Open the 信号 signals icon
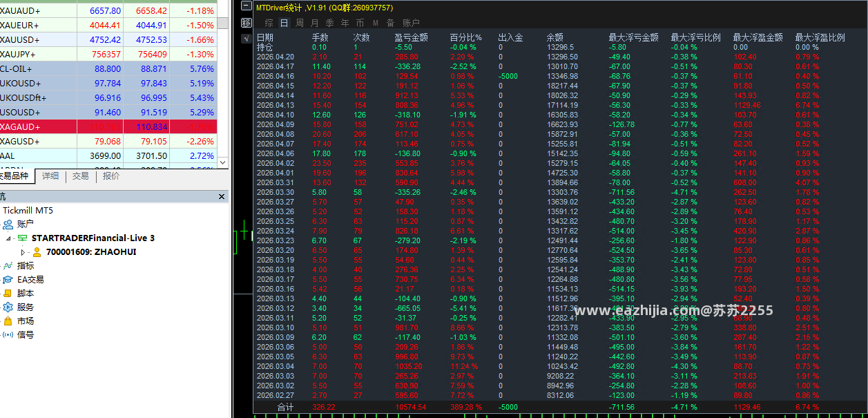The width and height of the screenshot is (868, 418). (x=8, y=334)
